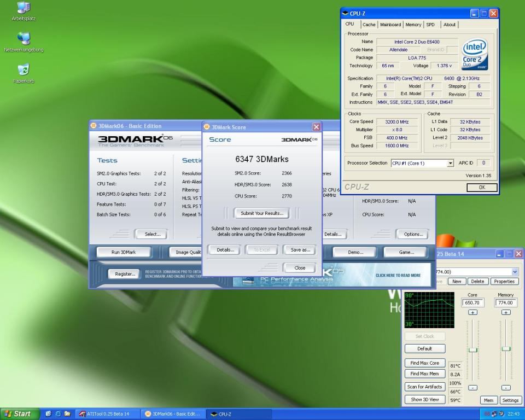
Task: Open the Papierkorb recycle bin icon
Action: 24,73
